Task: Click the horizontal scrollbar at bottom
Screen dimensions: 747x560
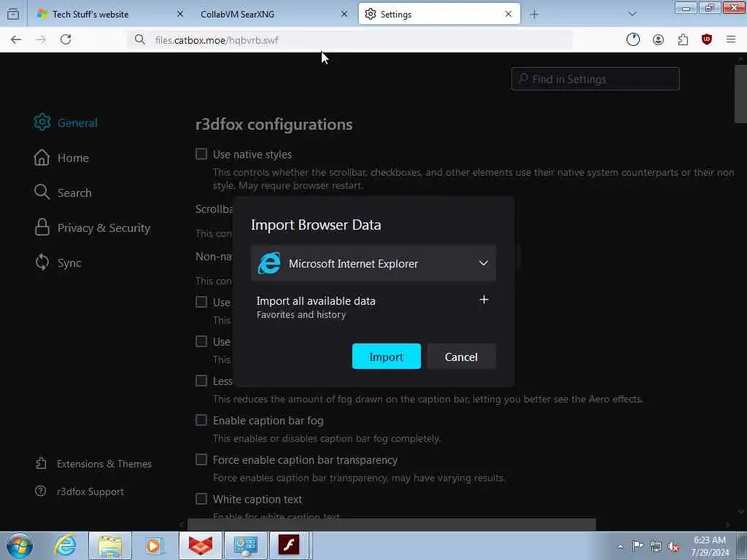Action: tap(392, 524)
